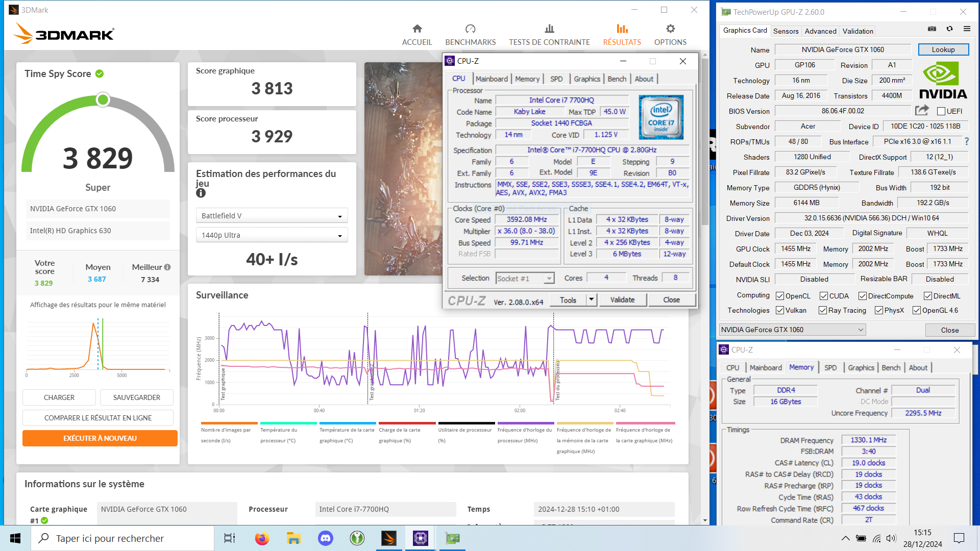Open the Socket #1 selection dropdown
Viewport: 980px width, 551px height.
pos(525,278)
